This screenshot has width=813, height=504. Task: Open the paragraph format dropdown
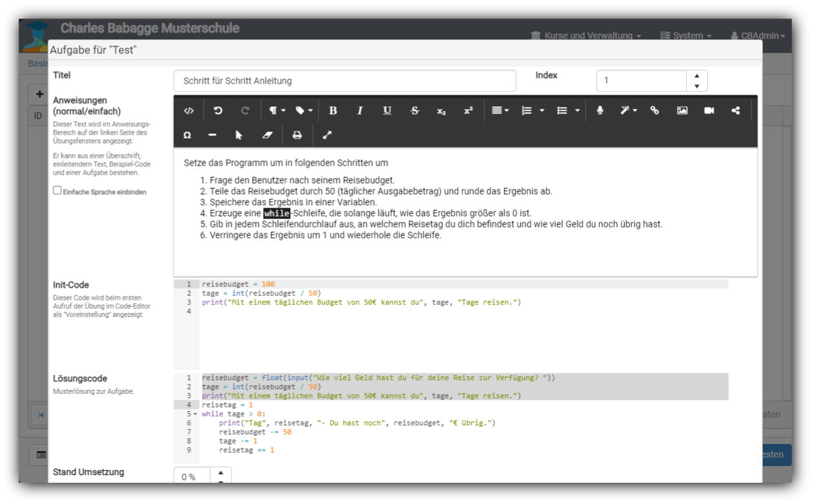[x=277, y=111]
